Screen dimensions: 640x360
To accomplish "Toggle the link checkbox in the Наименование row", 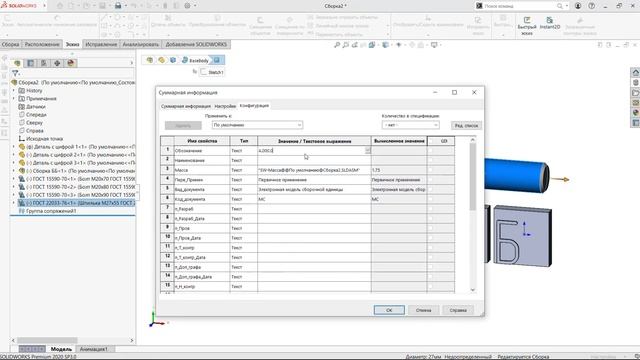I will click(x=430, y=160).
